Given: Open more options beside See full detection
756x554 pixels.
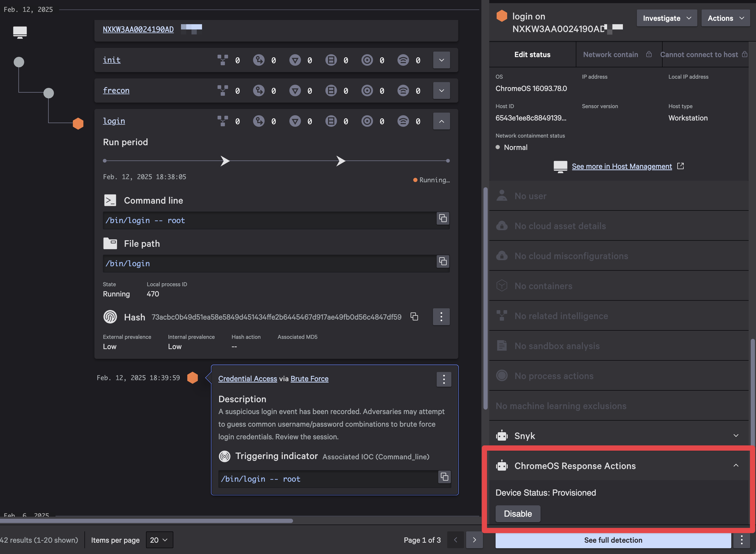Looking at the screenshot, I should click(742, 540).
